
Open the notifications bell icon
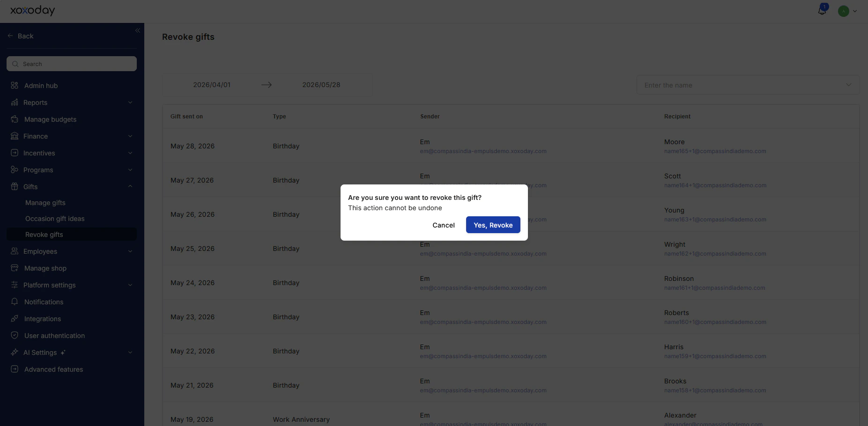point(822,10)
